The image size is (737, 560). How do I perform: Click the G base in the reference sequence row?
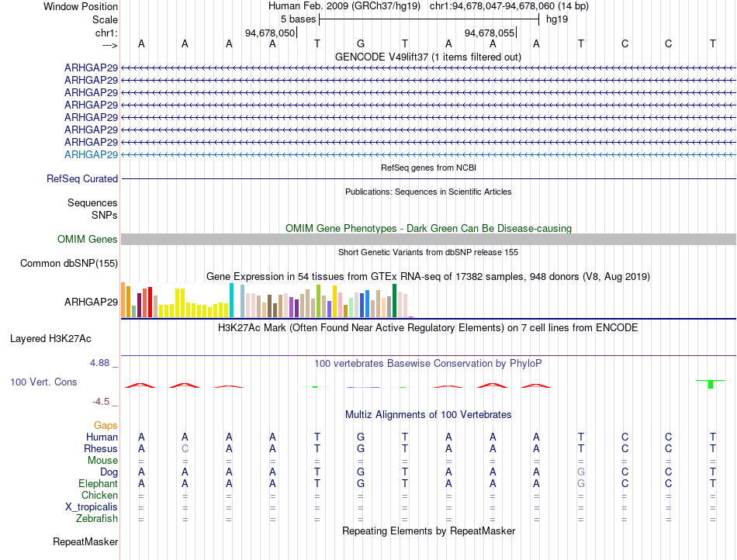point(361,43)
